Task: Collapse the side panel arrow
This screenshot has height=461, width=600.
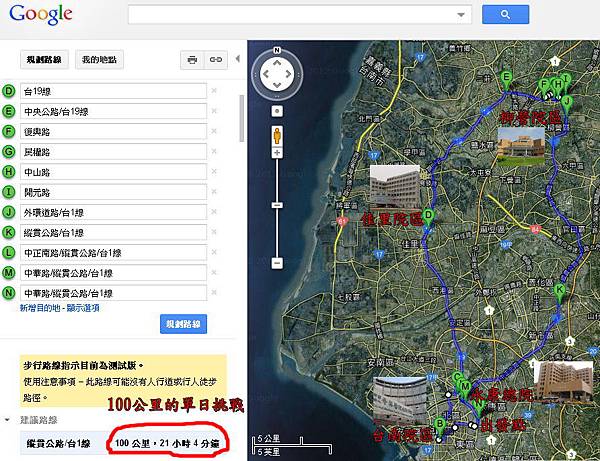Action: coord(238,59)
